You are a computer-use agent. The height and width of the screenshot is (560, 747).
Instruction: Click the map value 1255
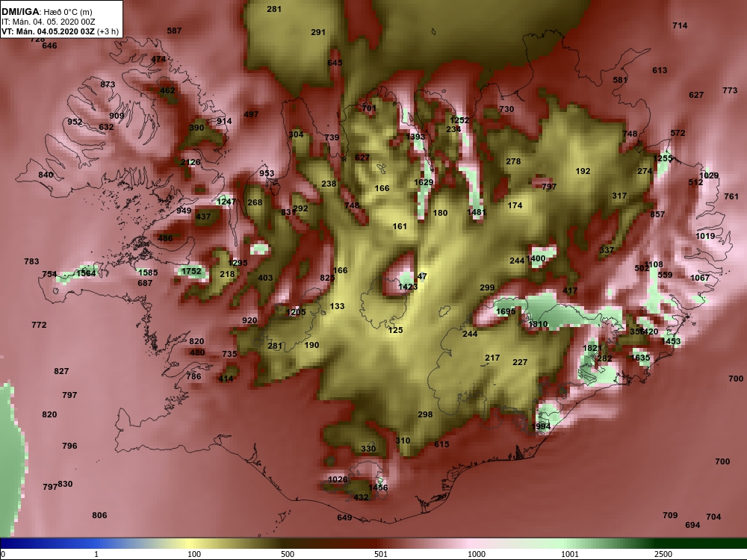tap(663, 158)
